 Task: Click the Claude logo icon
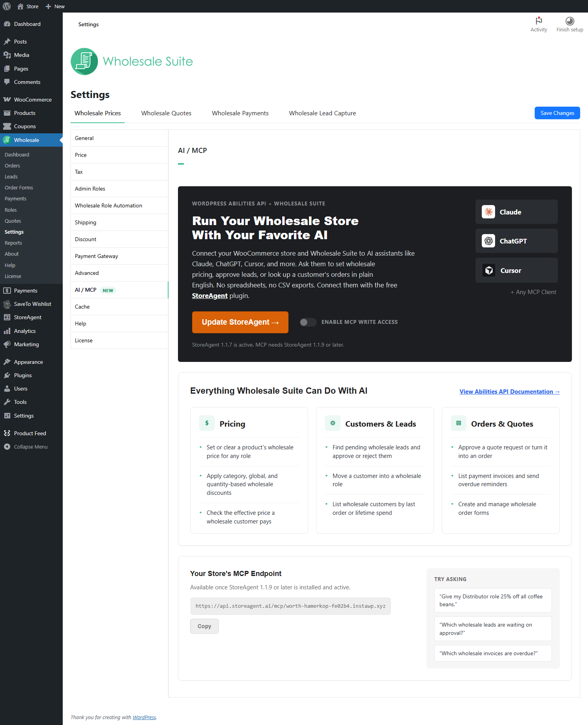pyautogui.click(x=488, y=212)
